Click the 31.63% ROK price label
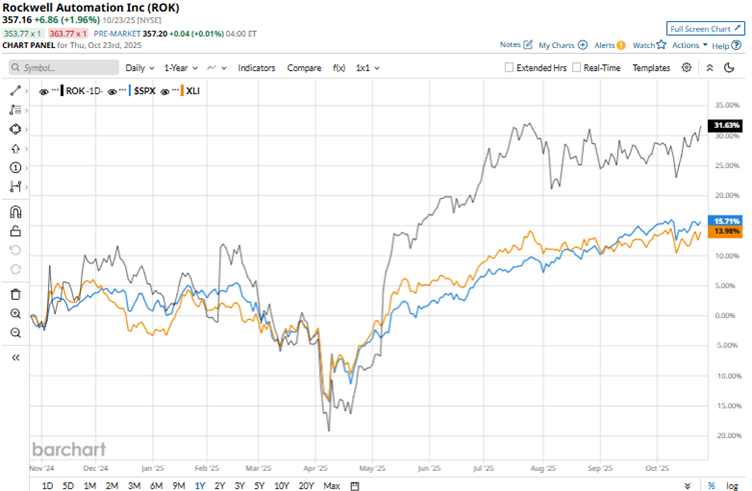The image size is (752, 491). tap(726, 125)
